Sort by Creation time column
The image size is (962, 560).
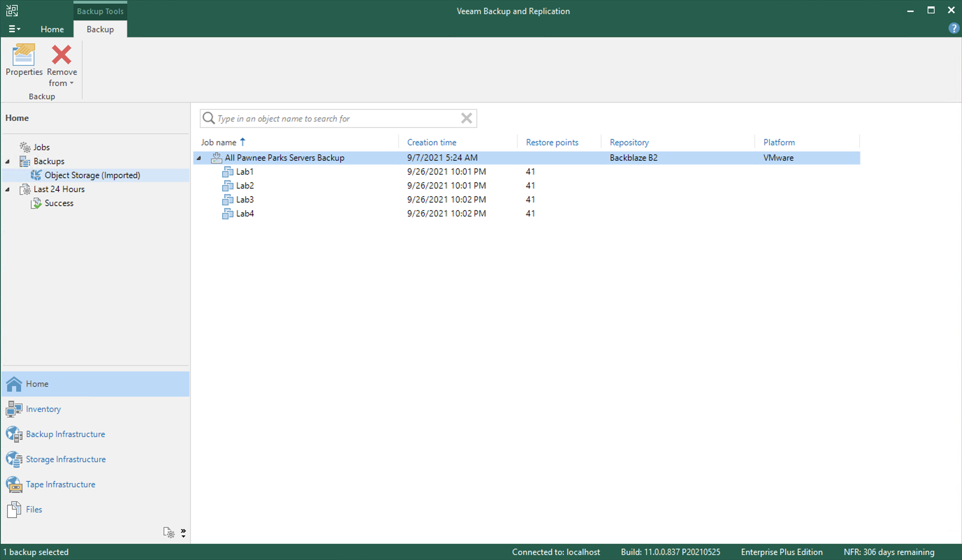tap(432, 142)
